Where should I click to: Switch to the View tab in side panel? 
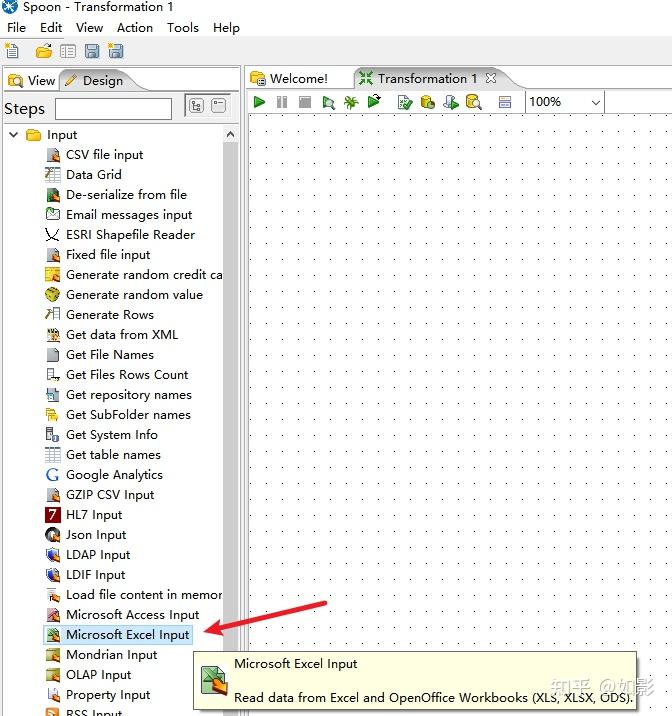point(32,81)
